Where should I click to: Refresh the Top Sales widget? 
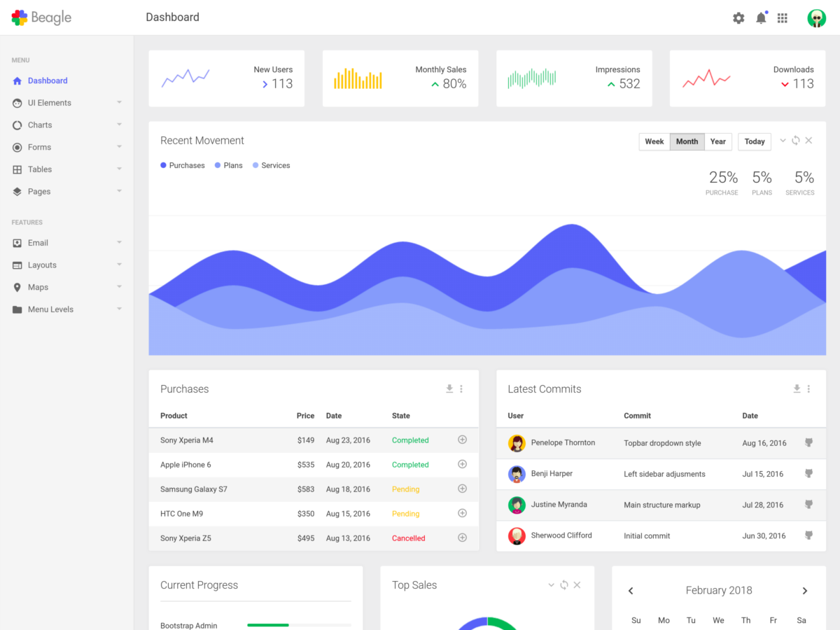(x=563, y=584)
